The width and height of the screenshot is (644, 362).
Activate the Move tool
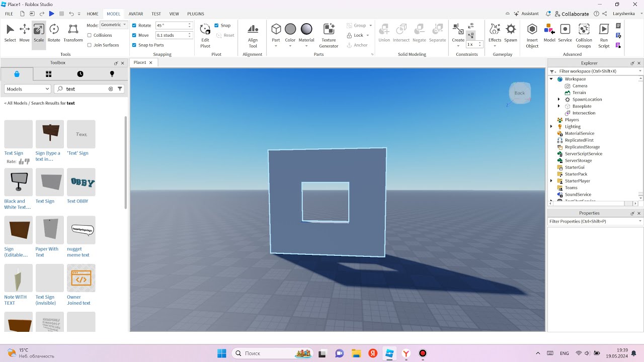[x=24, y=34]
